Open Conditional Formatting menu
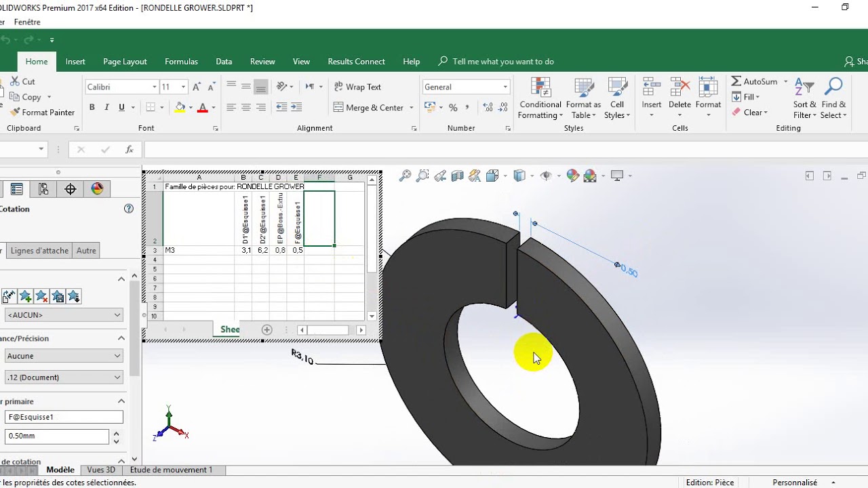The width and height of the screenshot is (868, 488). pyautogui.click(x=540, y=98)
